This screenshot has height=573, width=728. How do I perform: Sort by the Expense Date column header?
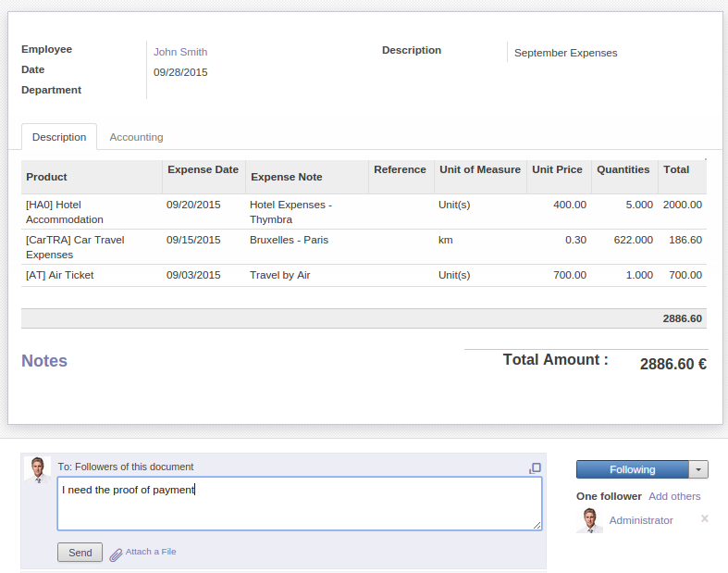[x=203, y=170]
